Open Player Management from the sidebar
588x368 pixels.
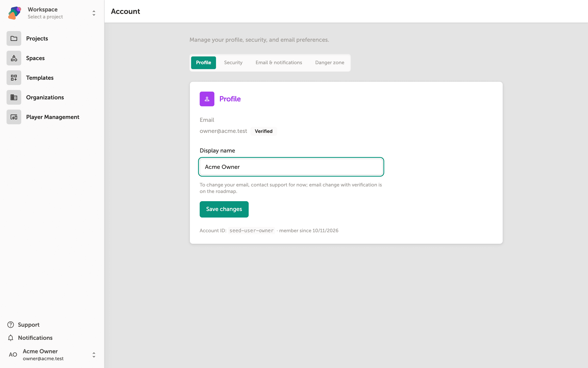pos(52,117)
